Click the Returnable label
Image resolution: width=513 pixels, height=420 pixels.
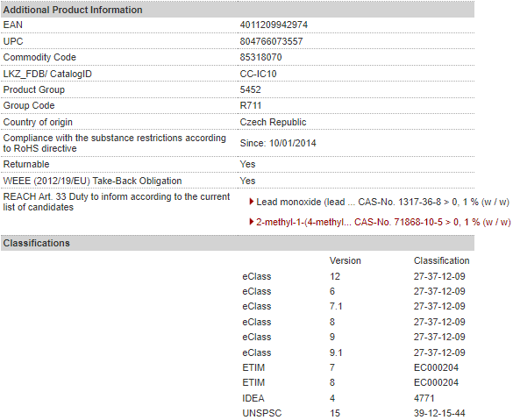click(x=26, y=164)
